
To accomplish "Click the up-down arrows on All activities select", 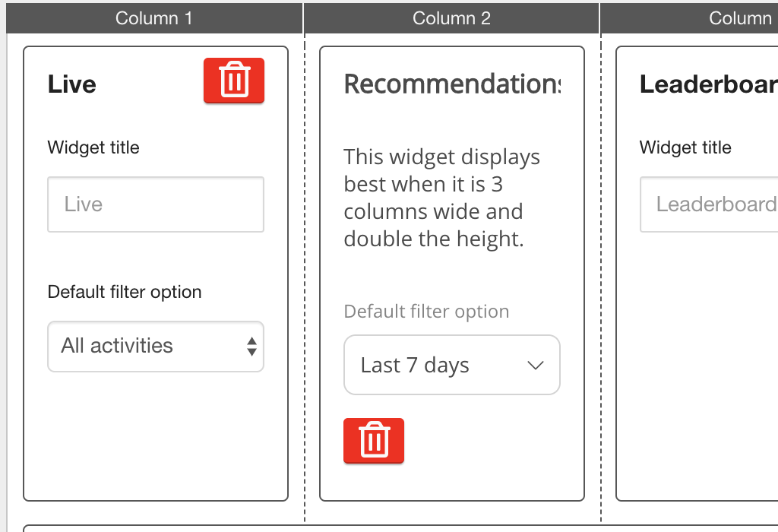I will tap(251, 347).
